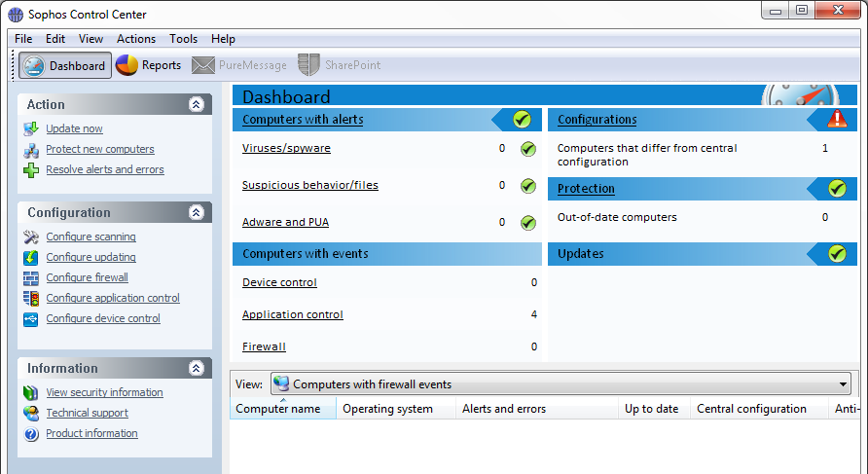Sort by the Up to date column header

(x=654, y=409)
